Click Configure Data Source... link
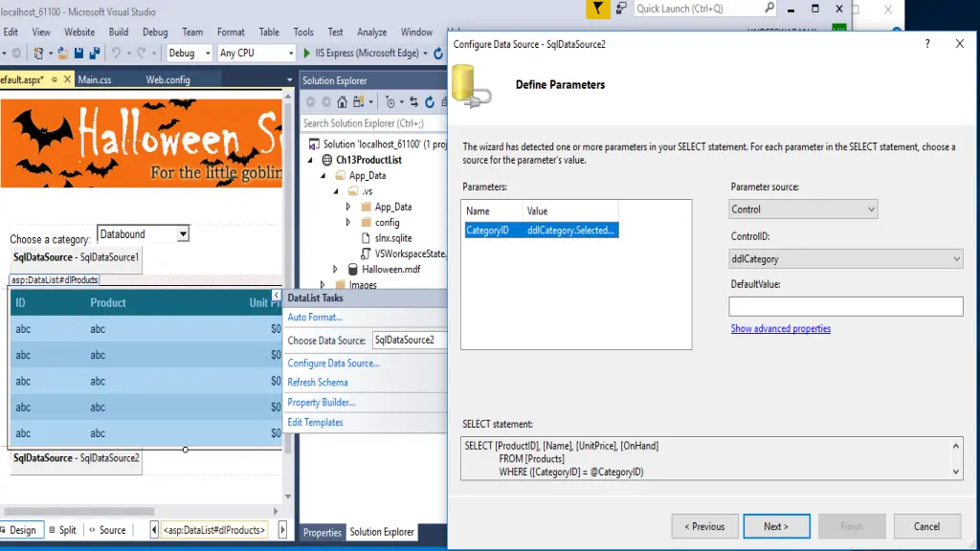 (333, 363)
